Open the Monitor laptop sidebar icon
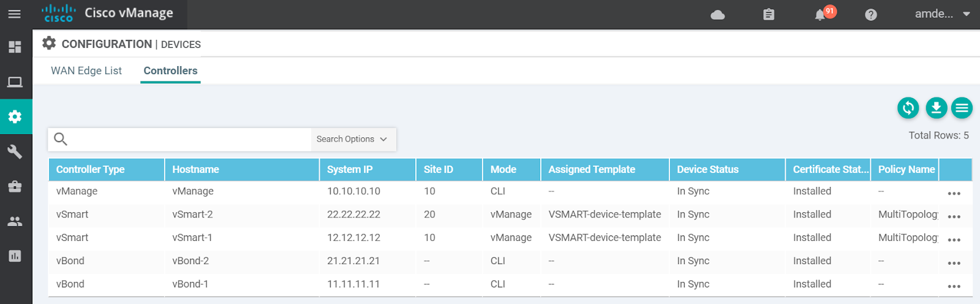Image resolution: width=980 pixels, height=304 pixels. pyautogui.click(x=15, y=82)
